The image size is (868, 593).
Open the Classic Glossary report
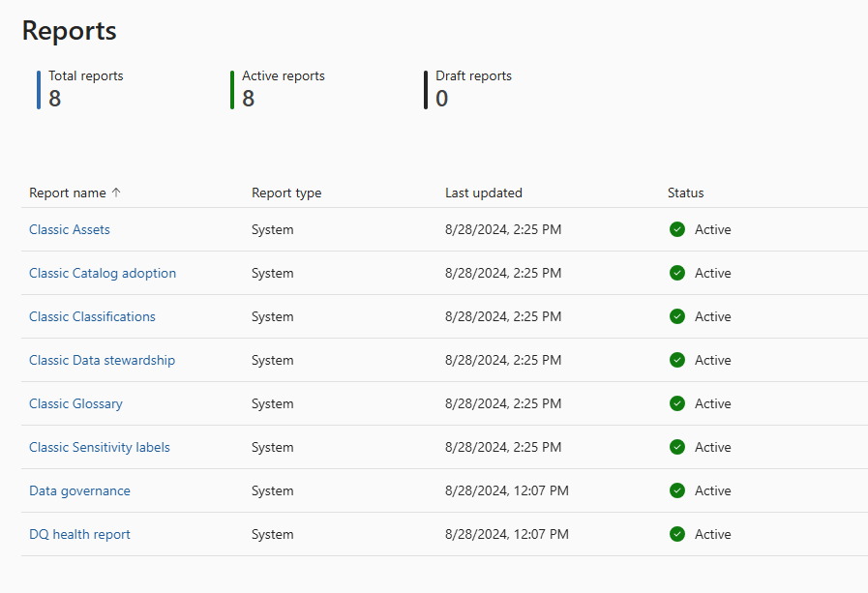[75, 403]
